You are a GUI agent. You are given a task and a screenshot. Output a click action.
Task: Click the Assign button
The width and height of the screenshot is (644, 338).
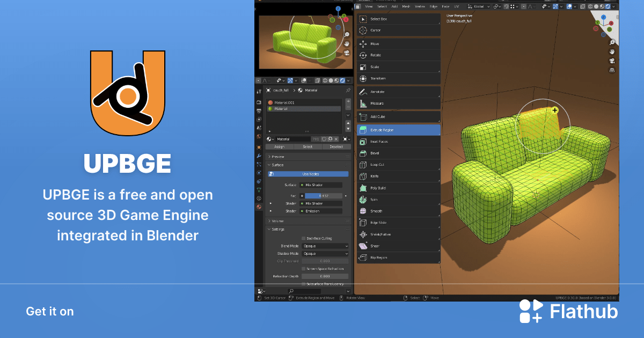(279, 146)
